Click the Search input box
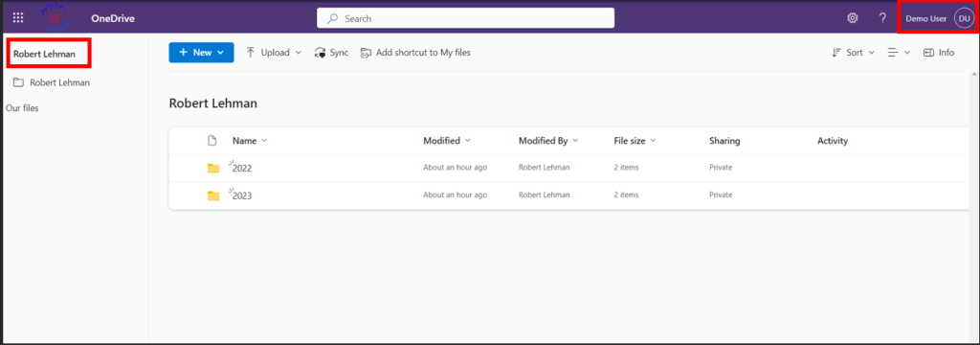This screenshot has width=980, height=345. [466, 18]
